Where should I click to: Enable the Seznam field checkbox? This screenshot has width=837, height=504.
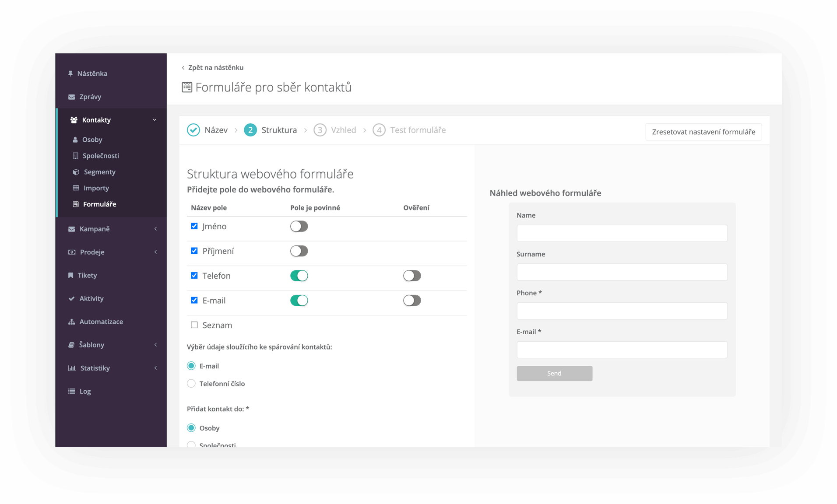click(194, 325)
